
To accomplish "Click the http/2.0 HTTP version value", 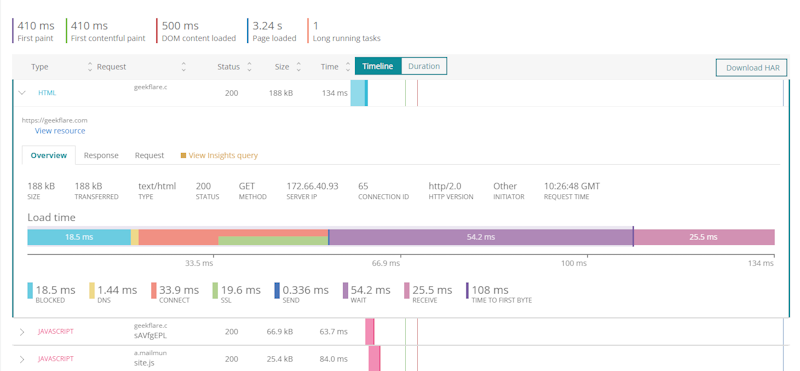I will 445,186.
